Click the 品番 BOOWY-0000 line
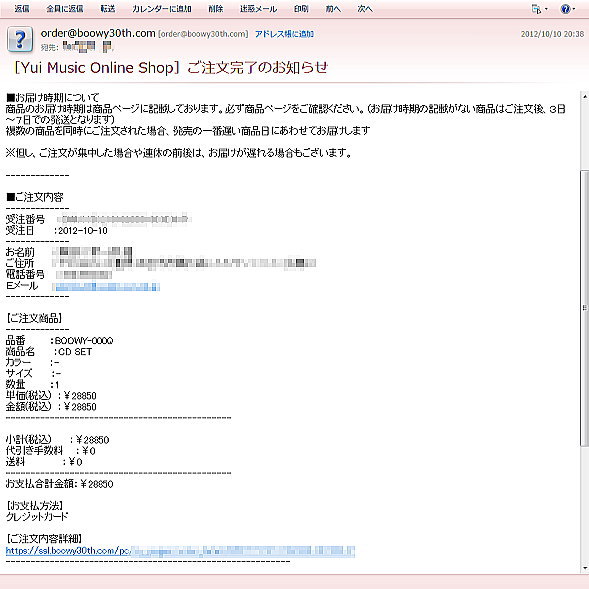The image size is (589, 589). (x=59, y=341)
